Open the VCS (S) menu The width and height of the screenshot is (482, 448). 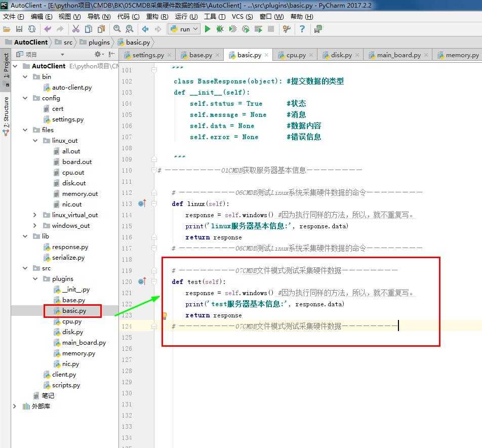click(242, 17)
